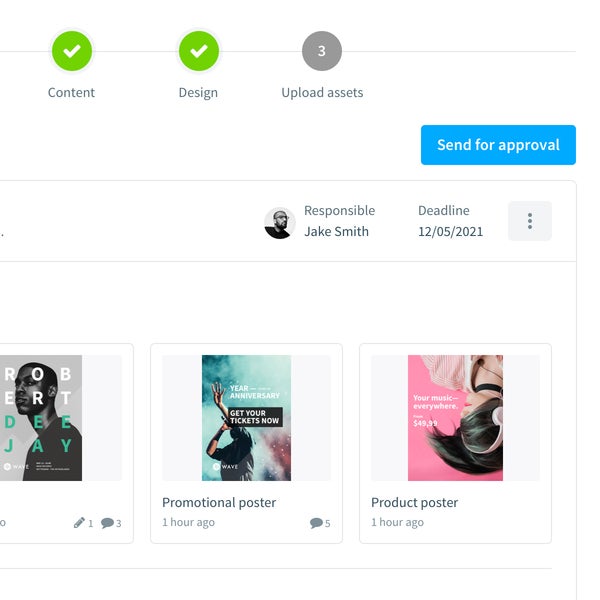The height and width of the screenshot is (600, 600).
Task: Click the Product poster title
Action: (414, 502)
